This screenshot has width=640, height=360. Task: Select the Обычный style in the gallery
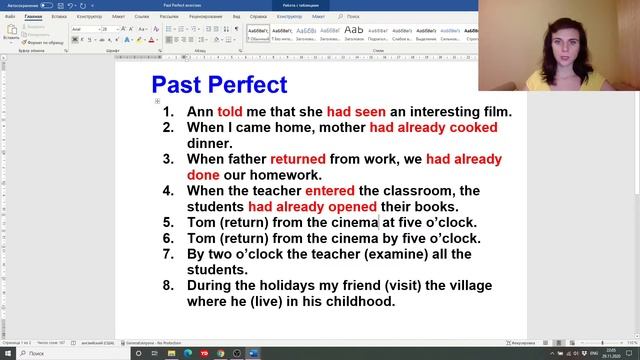[x=258, y=33]
